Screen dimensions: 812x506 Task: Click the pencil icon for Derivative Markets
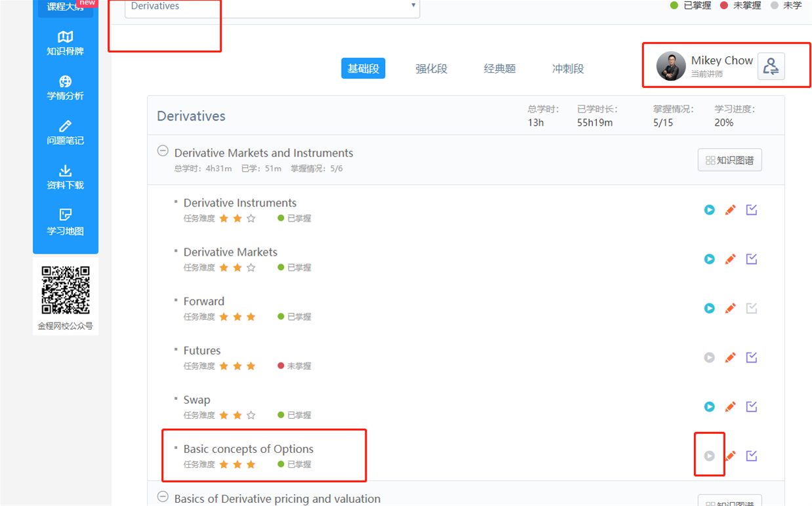click(x=730, y=259)
